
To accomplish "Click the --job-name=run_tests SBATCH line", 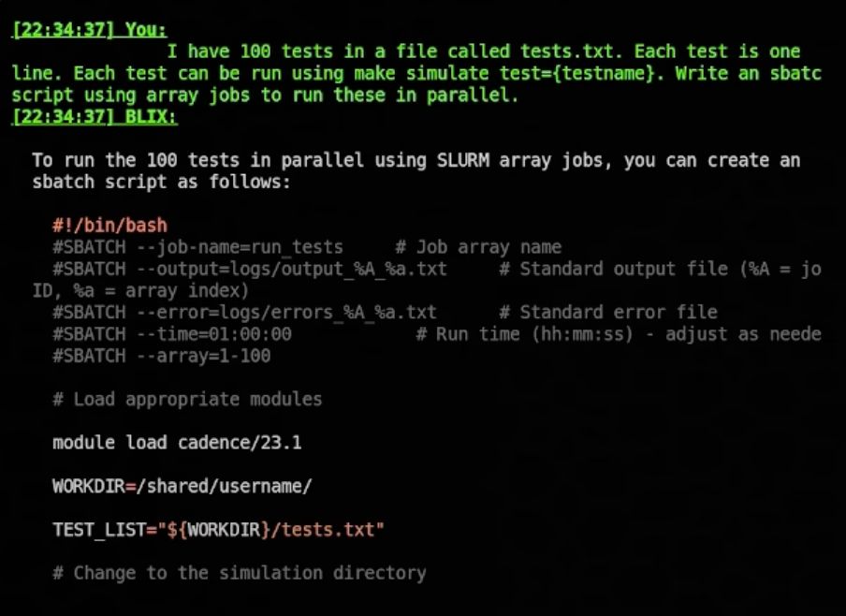I will [197, 247].
